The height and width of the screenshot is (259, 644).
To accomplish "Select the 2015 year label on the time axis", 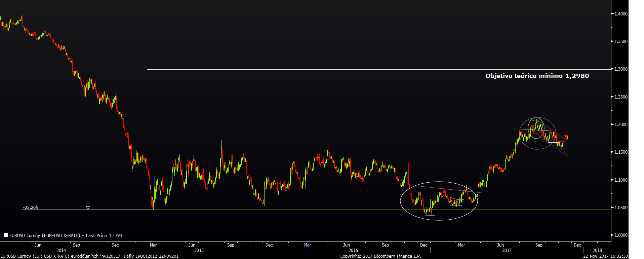I will coord(199,250).
